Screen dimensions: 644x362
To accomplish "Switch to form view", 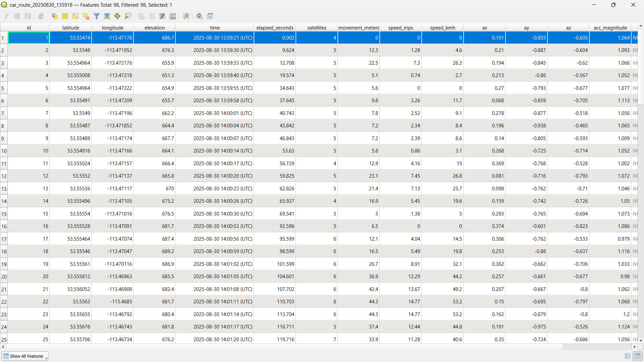I will 628,356.
